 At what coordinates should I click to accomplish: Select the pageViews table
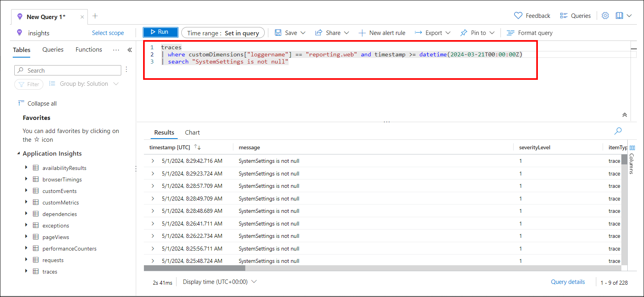(56, 237)
